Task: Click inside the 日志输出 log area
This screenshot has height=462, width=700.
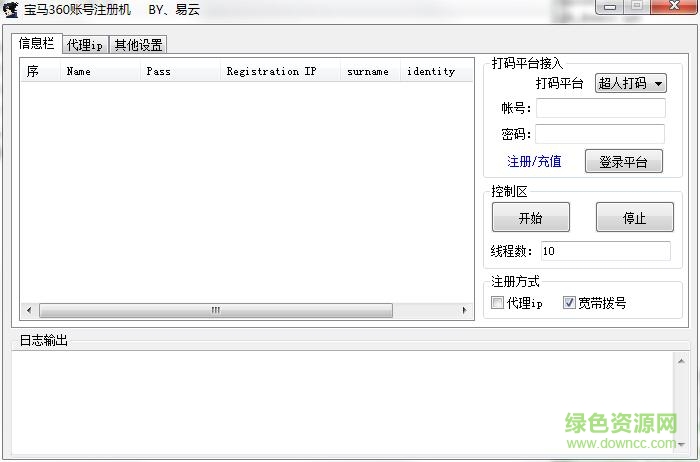Action: (x=343, y=403)
